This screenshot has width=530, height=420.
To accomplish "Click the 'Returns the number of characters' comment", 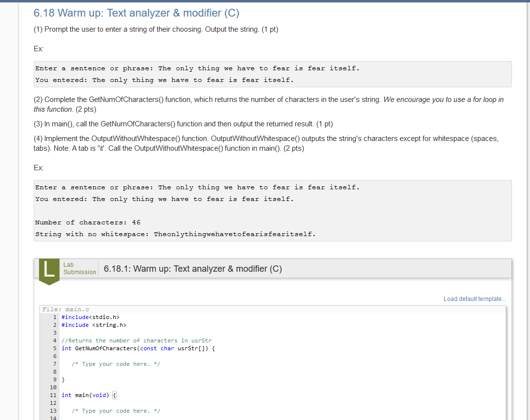I will pos(137,340).
